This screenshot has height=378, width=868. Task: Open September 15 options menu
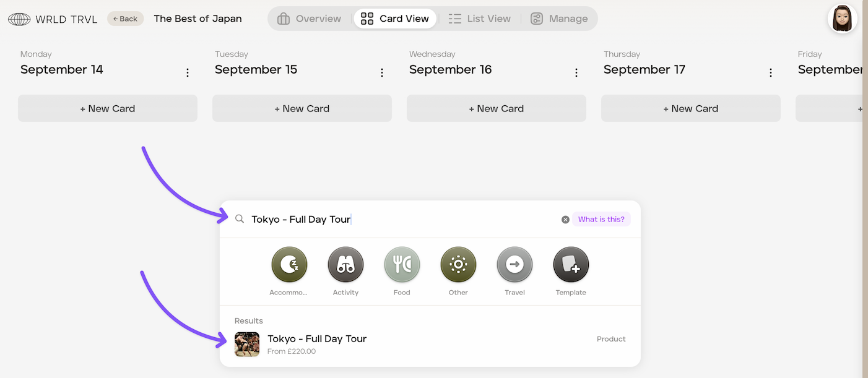coord(382,72)
